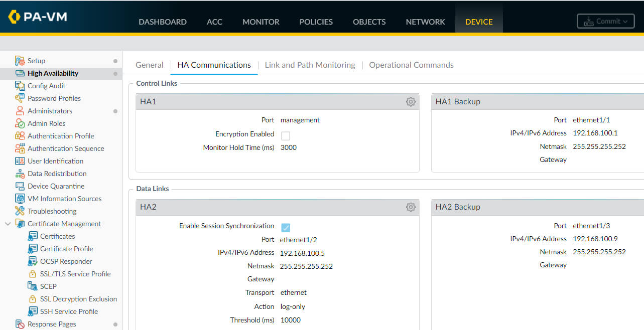The height and width of the screenshot is (330, 644).
Task: Open the HA1 edit gear
Action: [x=411, y=101]
